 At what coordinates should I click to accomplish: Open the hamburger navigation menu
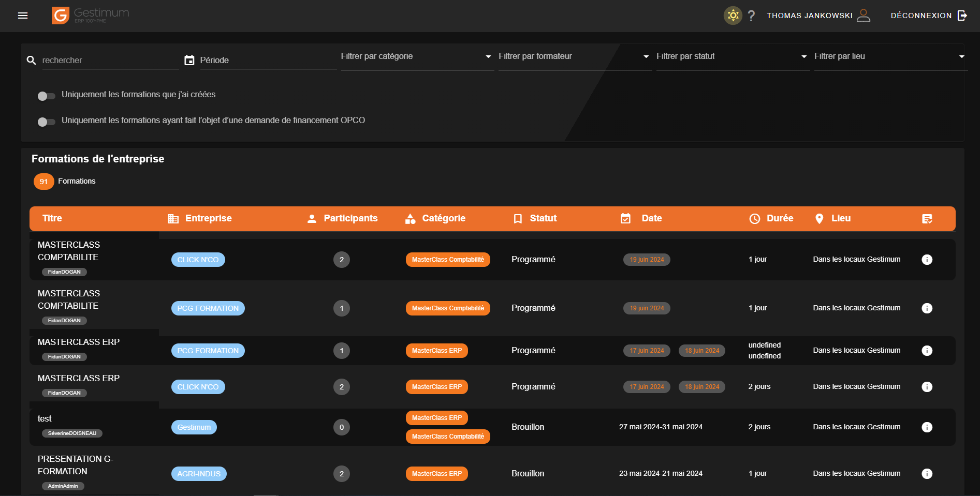pos(23,16)
